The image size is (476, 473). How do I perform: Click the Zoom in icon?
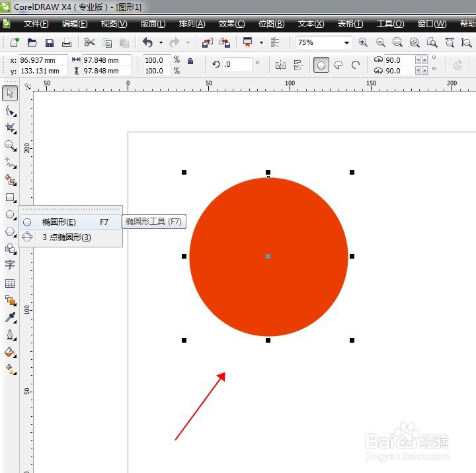(363, 42)
